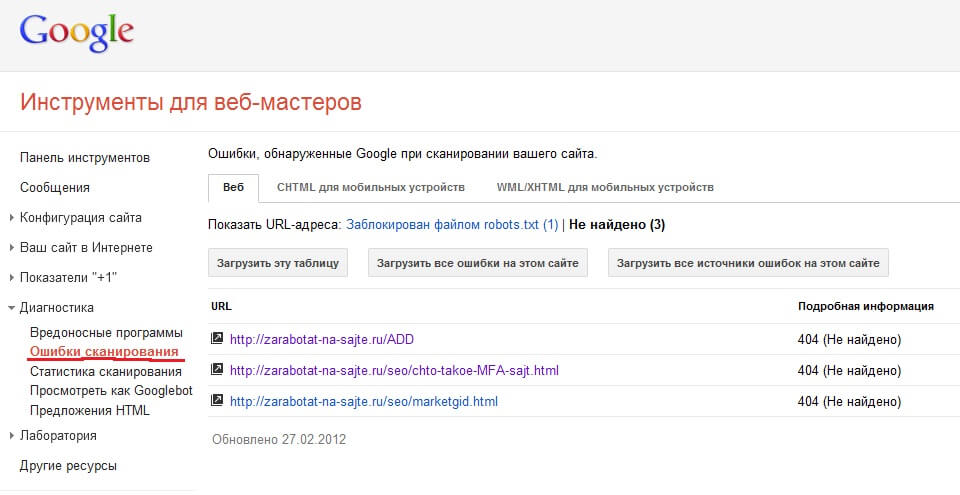Screen dimensions: 960x495
Task: Go to Вредоносные программы in the sidebar
Action: [106, 332]
